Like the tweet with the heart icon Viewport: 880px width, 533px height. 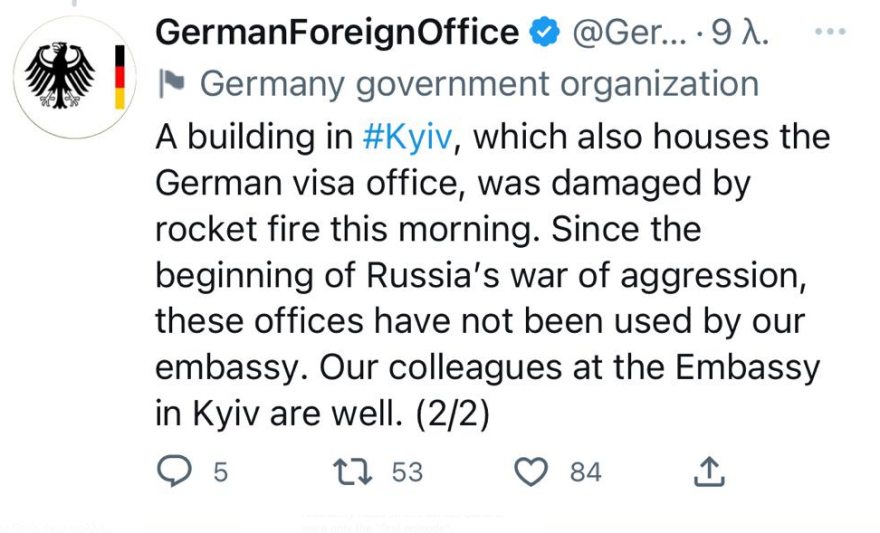pos(531,471)
